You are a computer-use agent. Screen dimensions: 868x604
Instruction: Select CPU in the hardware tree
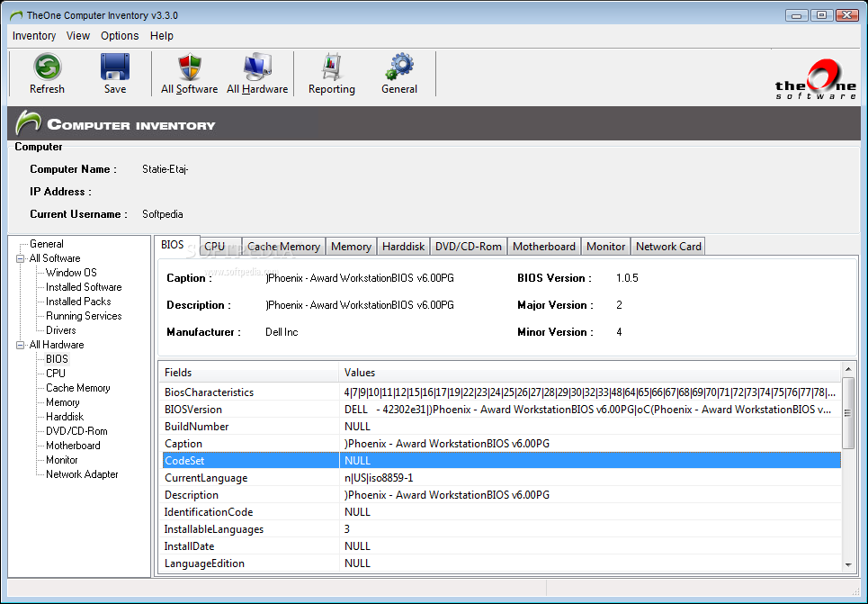pyautogui.click(x=56, y=374)
